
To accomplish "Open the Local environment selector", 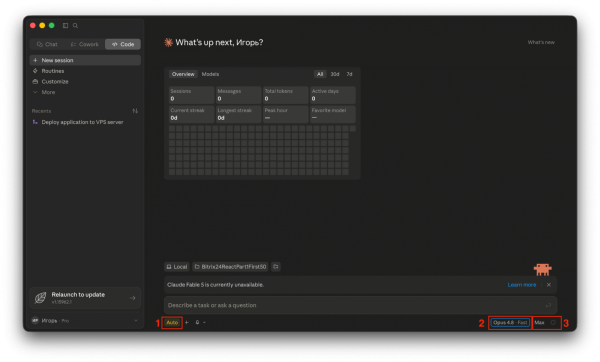I will click(x=177, y=267).
